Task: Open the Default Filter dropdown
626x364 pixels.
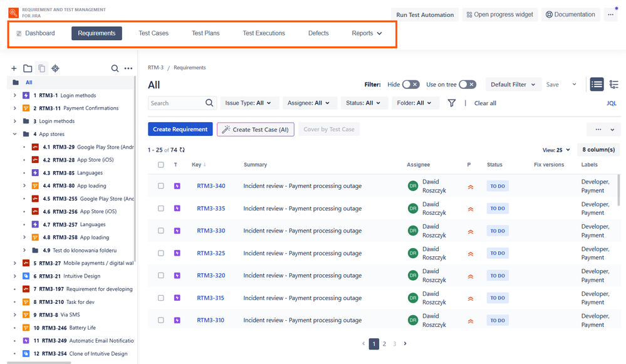Action: [x=513, y=85]
